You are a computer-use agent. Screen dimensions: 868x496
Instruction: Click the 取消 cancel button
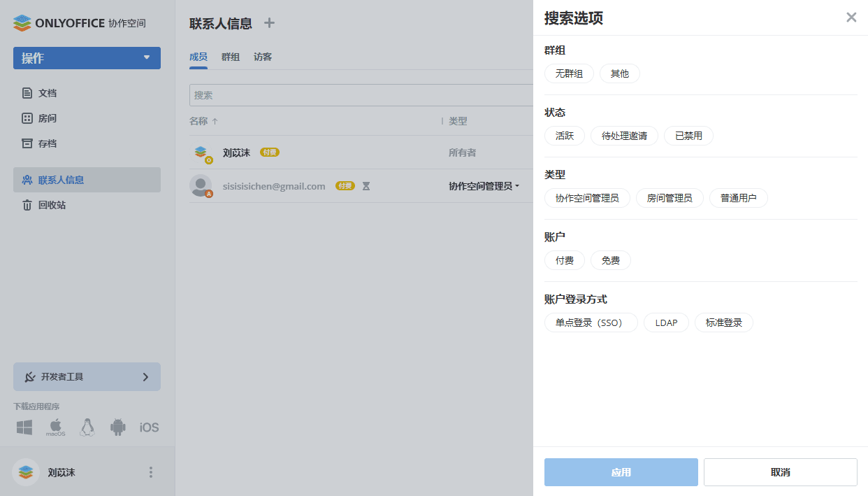(x=781, y=472)
